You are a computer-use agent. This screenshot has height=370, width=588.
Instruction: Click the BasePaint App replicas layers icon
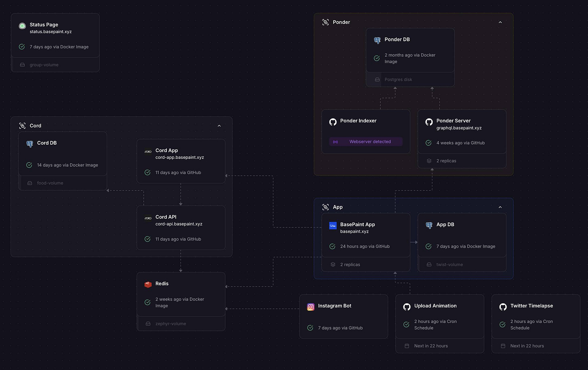tap(333, 265)
